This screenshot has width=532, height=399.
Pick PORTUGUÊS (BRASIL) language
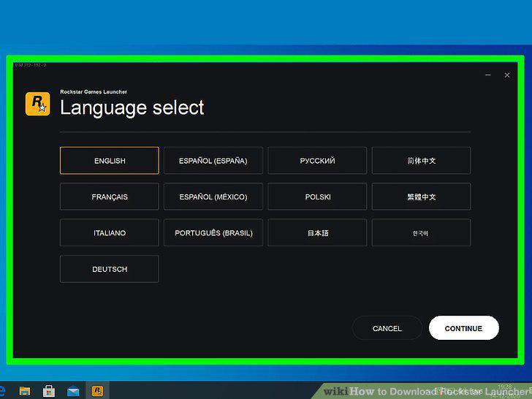tap(213, 232)
